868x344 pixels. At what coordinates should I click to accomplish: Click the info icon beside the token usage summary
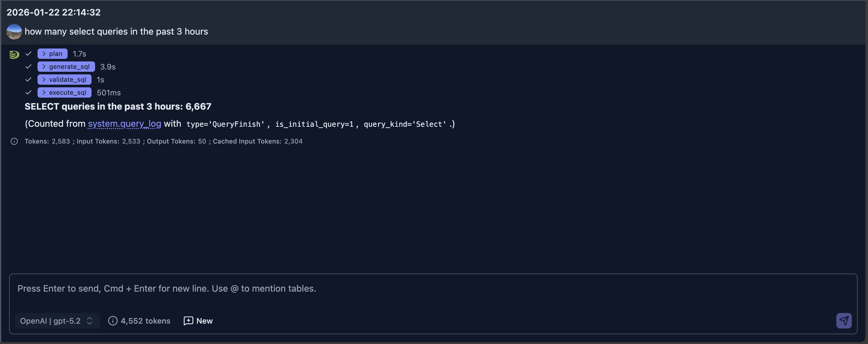[x=14, y=141]
